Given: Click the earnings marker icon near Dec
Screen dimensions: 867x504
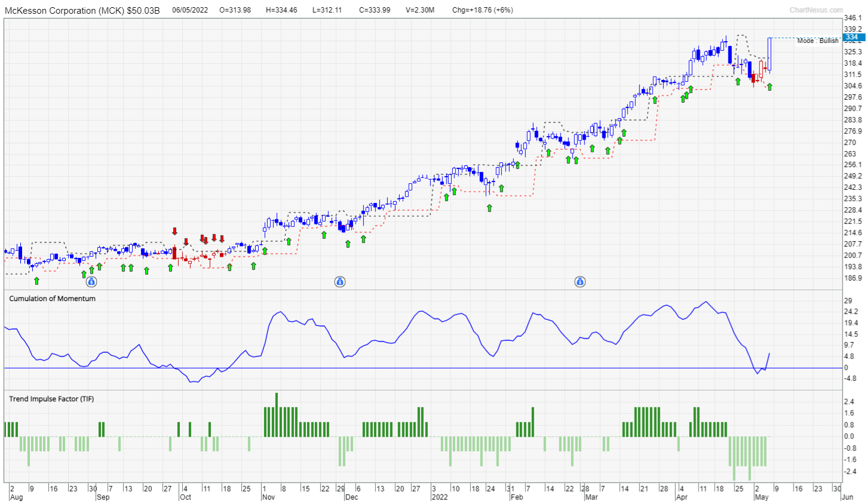Looking at the screenshot, I should coord(340,281).
